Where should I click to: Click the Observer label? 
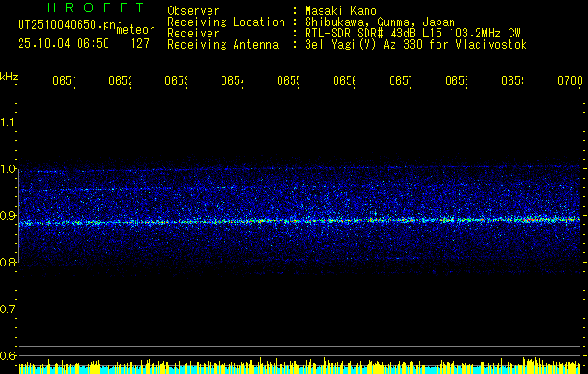(194, 11)
